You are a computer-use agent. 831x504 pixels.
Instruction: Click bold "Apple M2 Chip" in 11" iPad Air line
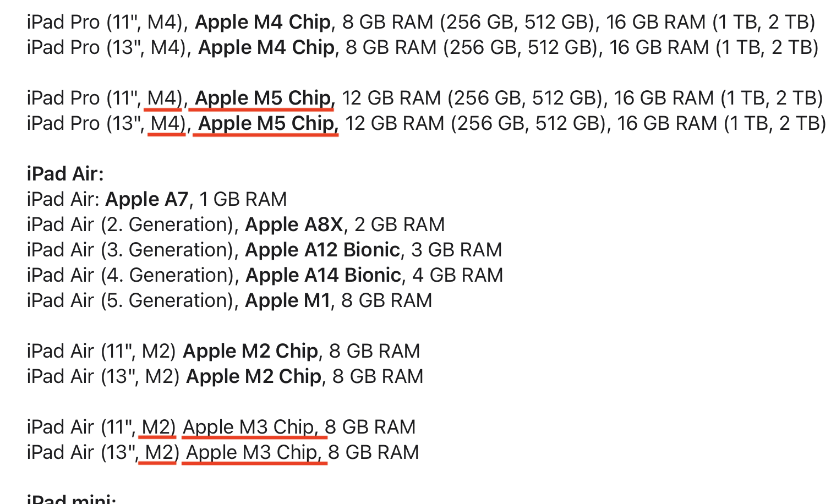(x=250, y=351)
